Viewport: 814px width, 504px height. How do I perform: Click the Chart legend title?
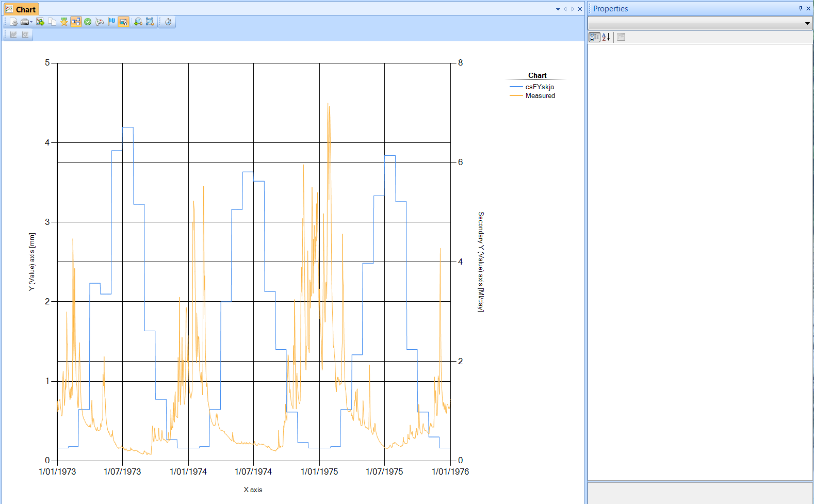(x=537, y=75)
